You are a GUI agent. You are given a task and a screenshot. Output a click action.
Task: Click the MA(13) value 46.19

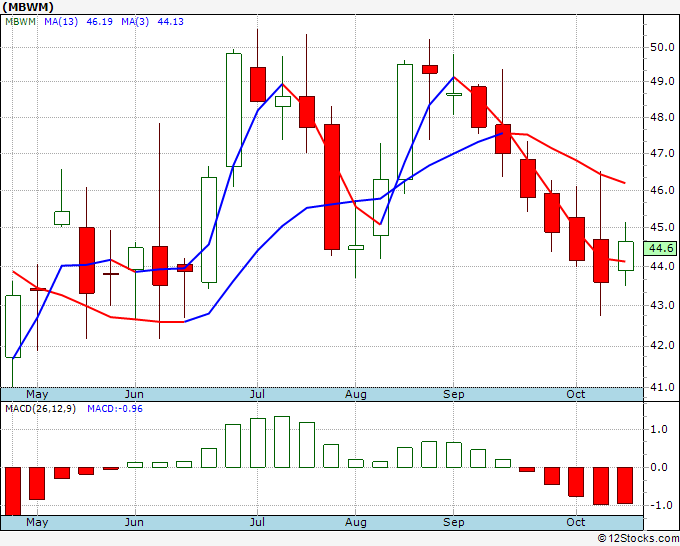click(99, 22)
